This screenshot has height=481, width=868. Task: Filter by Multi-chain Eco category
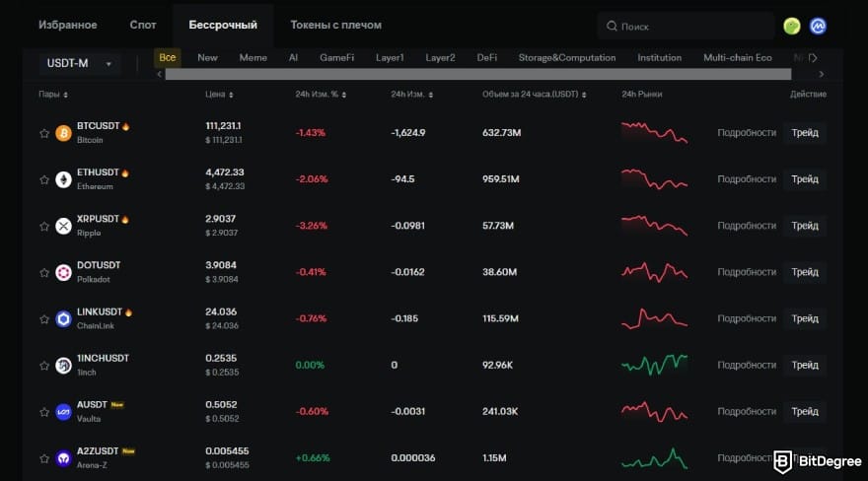click(738, 57)
